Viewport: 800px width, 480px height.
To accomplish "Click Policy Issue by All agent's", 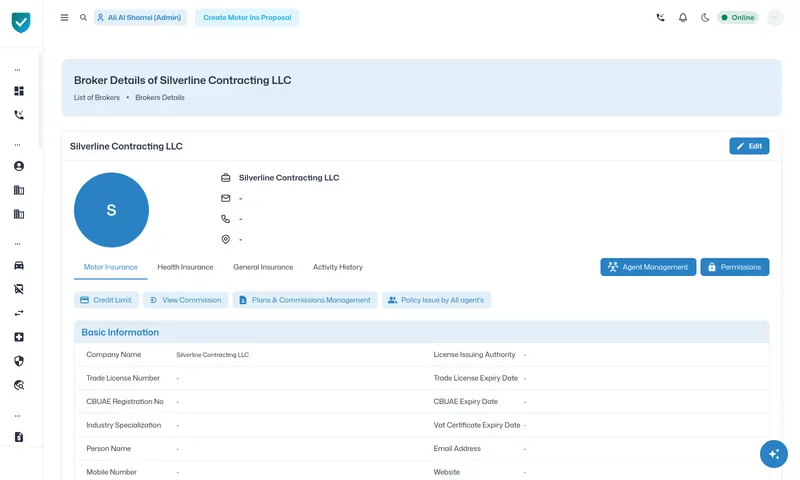I will click(436, 300).
